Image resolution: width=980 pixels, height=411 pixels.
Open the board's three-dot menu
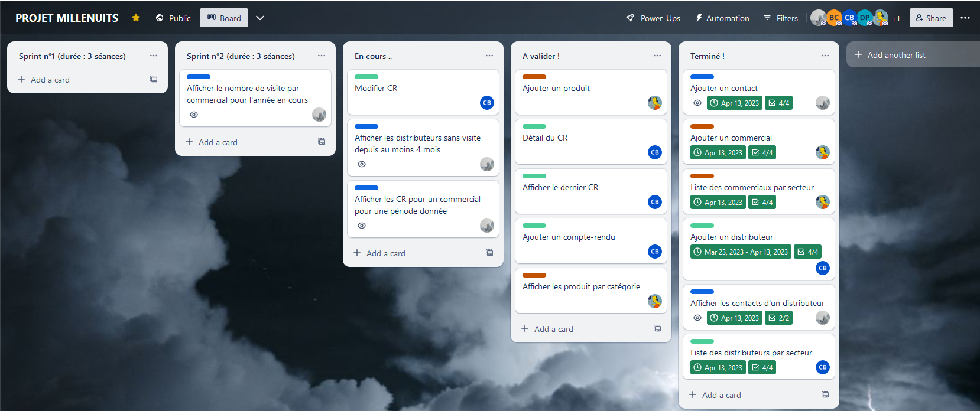(965, 18)
